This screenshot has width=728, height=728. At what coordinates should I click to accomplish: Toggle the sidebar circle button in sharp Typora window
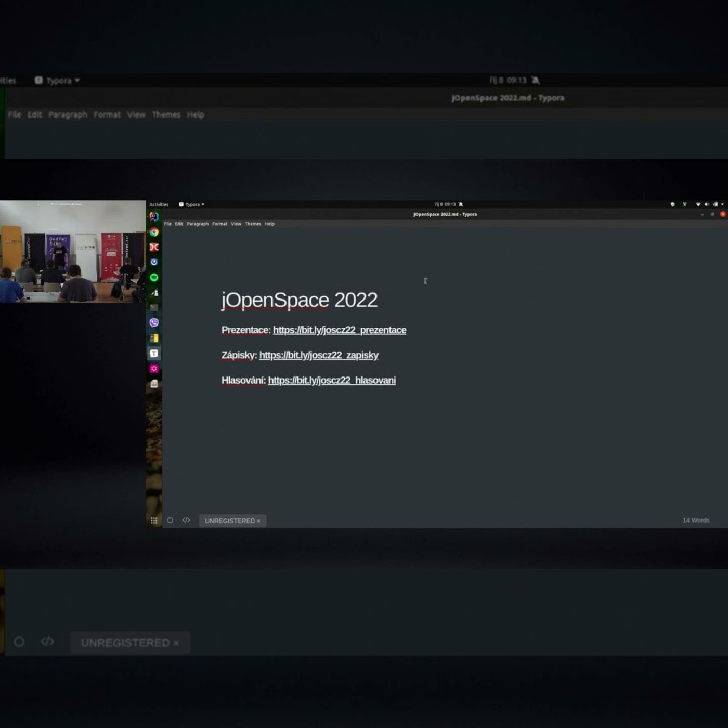(170, 520)
